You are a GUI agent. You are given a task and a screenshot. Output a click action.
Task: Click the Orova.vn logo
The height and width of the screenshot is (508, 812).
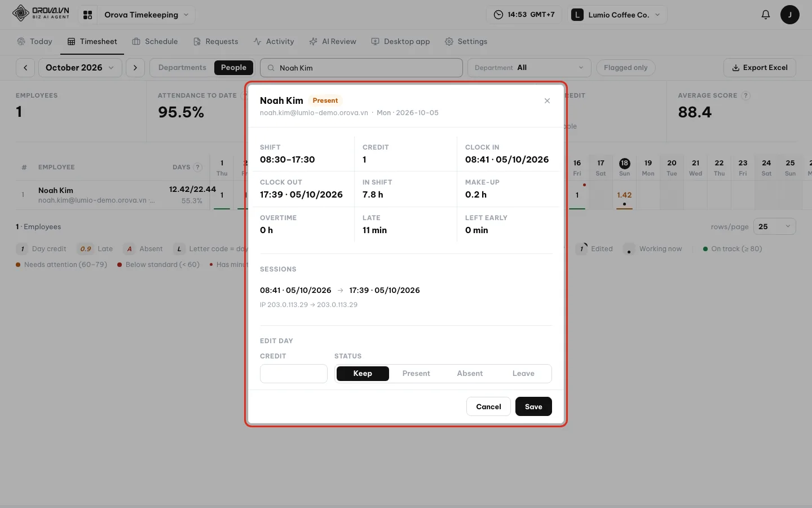point(41,13)
